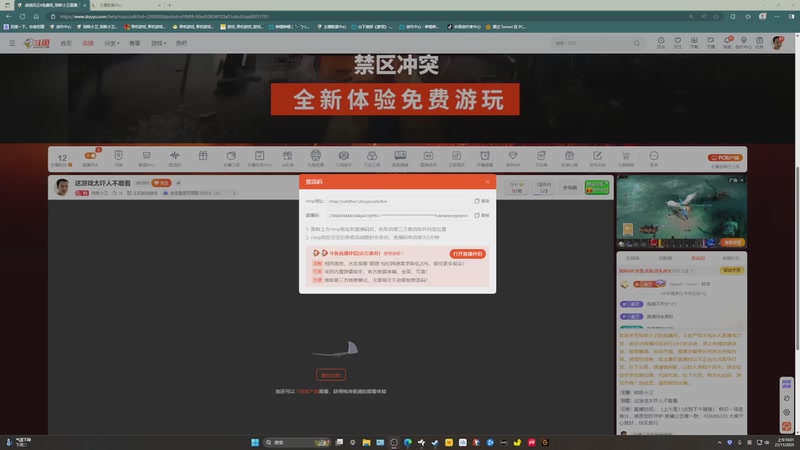Image resolution: width=800 pixels, height=450 pixels.
Task: Open File Explorer from the taskbar
Action: 366,442
